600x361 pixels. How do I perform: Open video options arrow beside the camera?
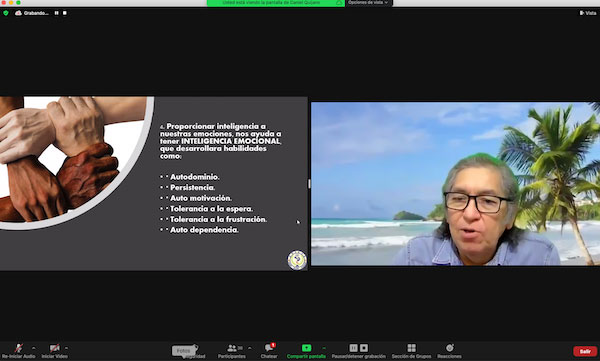pos(66,348)
